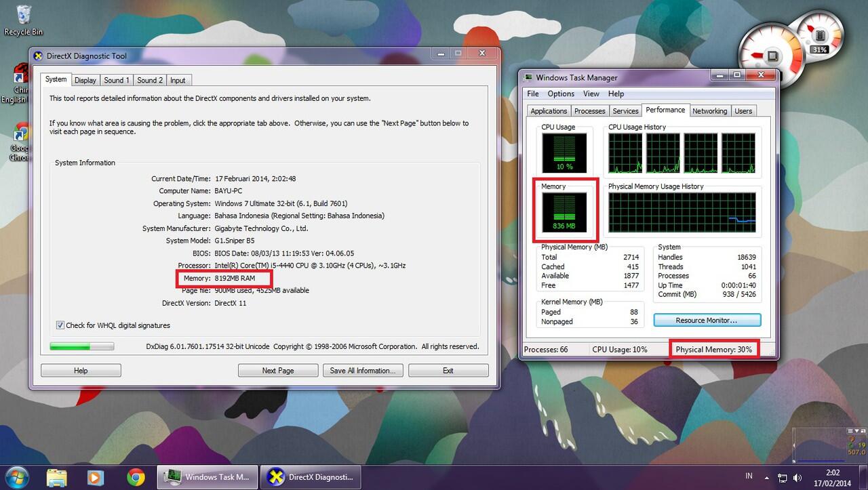The width and height of the screenshot is (868, 490).
Task: Switch to Windows Task Manager taskbar button
Action: pos(208,476)
